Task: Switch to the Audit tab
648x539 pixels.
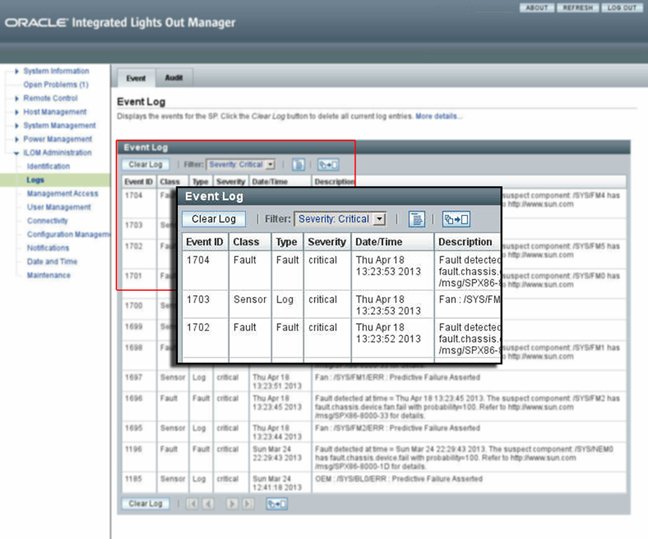Action: pos(174,77)
